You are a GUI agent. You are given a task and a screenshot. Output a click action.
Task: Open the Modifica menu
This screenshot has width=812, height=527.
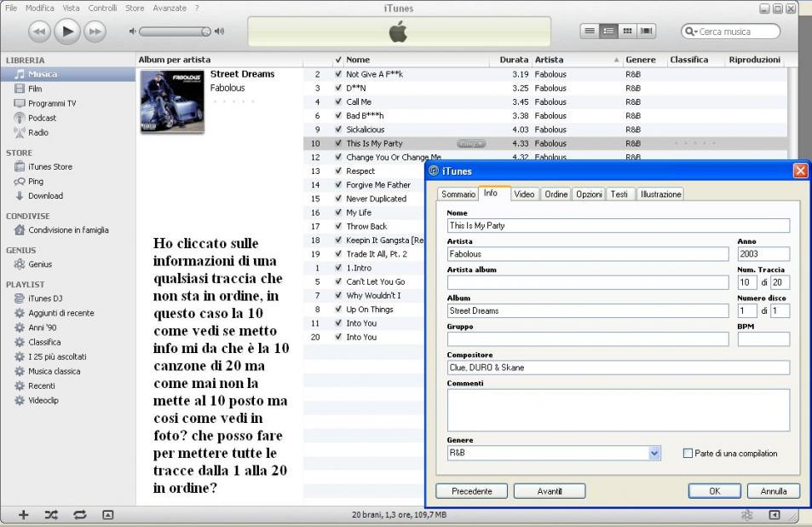(x=40, y=8)
